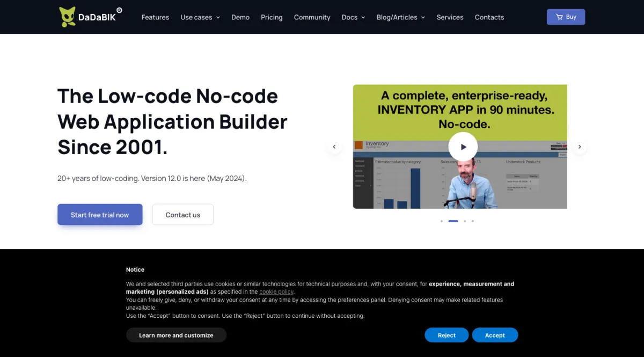Screen dimensions: 644x357
Task: Expand the Blog/Articles dropdown
Action: (401, 17)
